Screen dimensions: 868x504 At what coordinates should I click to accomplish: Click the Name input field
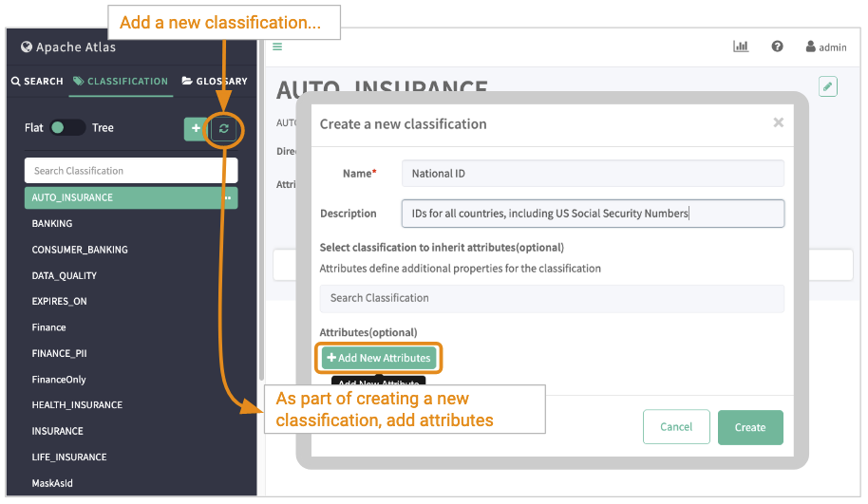593,174
